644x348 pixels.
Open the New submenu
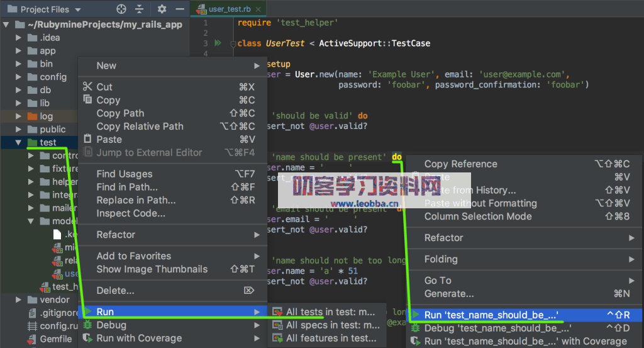tap(172, 65)
